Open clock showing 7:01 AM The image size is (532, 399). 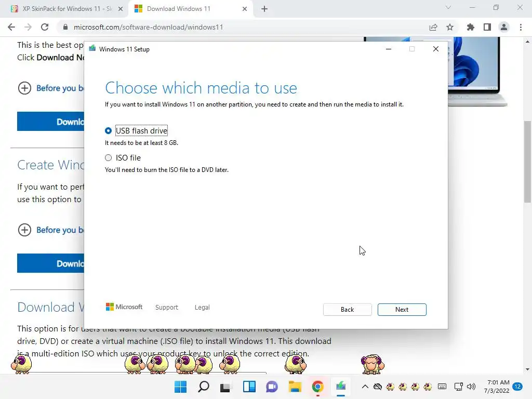tap(497, 387)
